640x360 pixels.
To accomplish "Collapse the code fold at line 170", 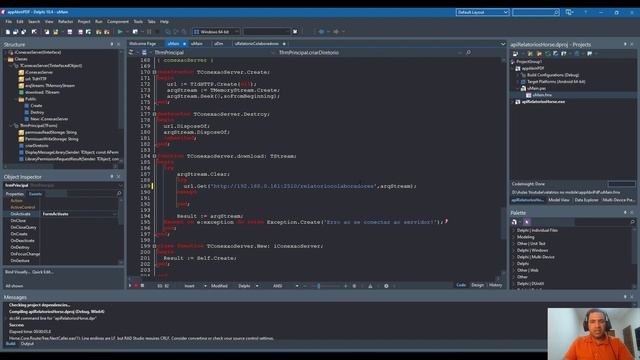I will [x=154, y=72].
